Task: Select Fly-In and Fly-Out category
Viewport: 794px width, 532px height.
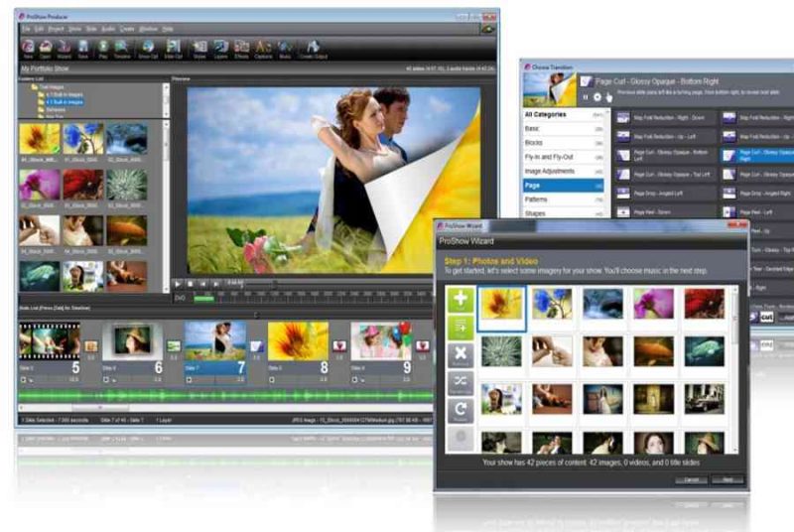Action: [x=564, y=158]
